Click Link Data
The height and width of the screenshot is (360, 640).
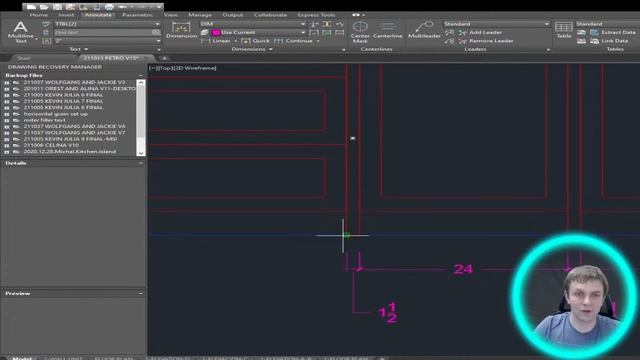pos(609,41)
